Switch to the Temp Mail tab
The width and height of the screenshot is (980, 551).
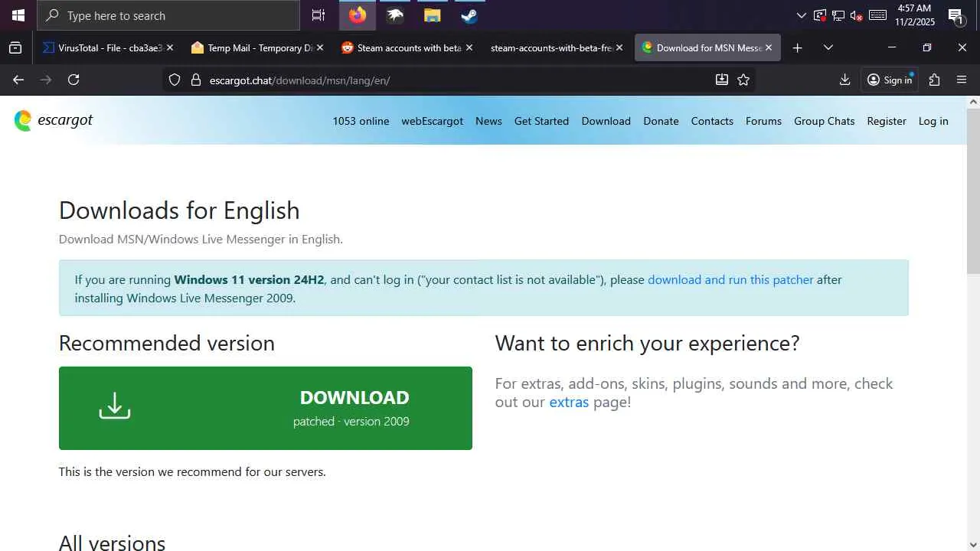(x=257, y=47)
